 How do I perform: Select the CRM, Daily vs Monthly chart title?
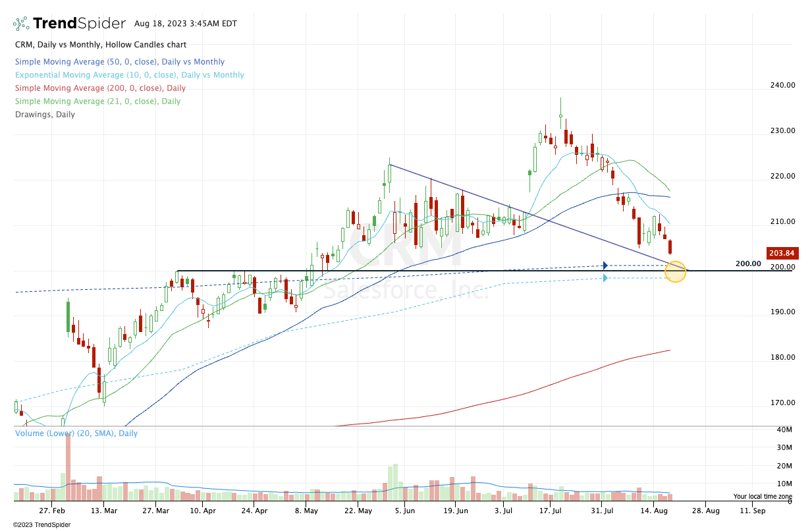[100, 45]
